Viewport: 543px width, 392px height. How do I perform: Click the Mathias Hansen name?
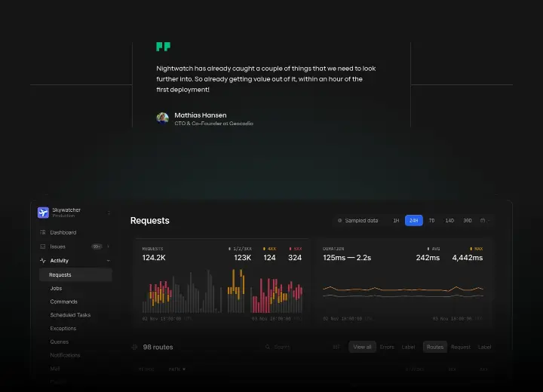click(x=201, y=115)
